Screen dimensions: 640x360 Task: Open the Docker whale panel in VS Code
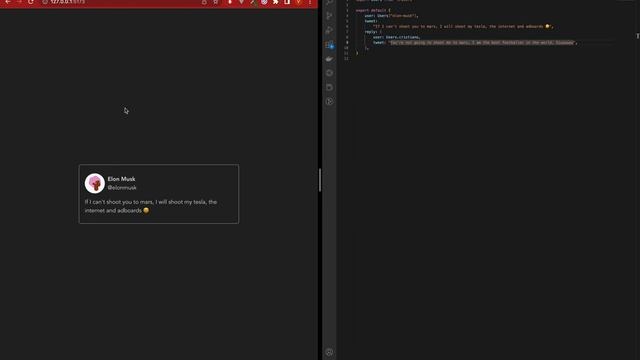coord(329,59)
